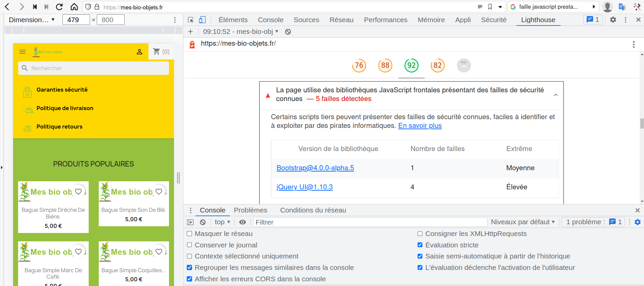Open console settings blue gear
Screen dimensions: 644x286
[x=637, y=222]
